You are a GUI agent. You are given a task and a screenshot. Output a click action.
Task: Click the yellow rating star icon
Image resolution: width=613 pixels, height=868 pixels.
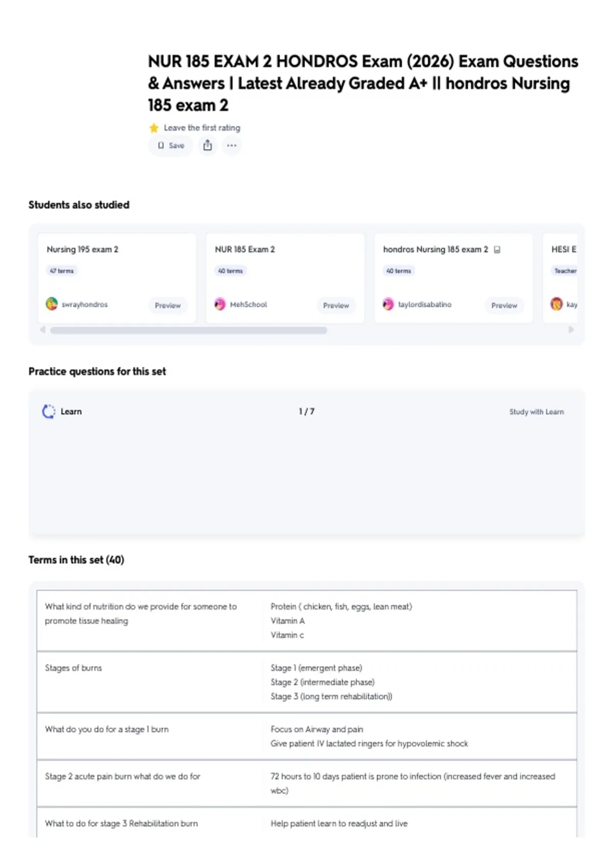(x=154, y=128)
